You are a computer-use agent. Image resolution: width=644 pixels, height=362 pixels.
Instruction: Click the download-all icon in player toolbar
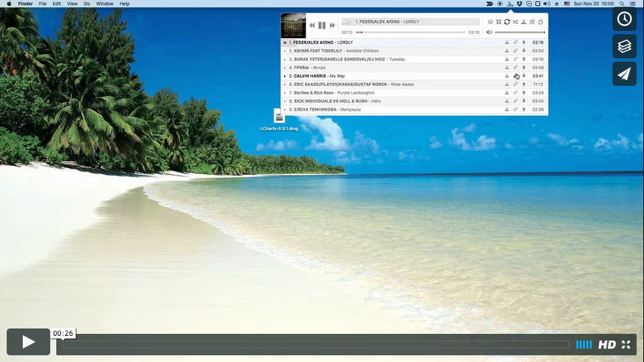tap(523, 21)
